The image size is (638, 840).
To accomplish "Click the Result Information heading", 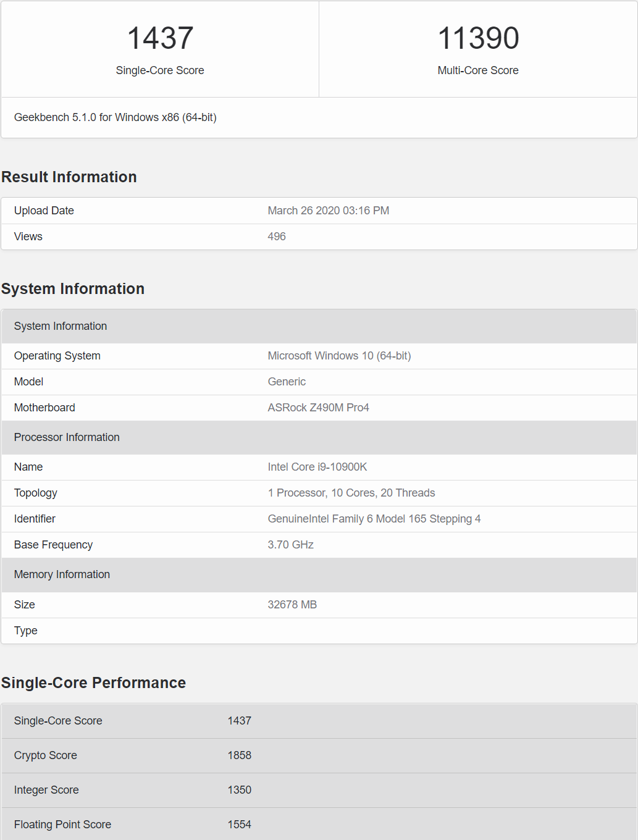I will point(69,177).
